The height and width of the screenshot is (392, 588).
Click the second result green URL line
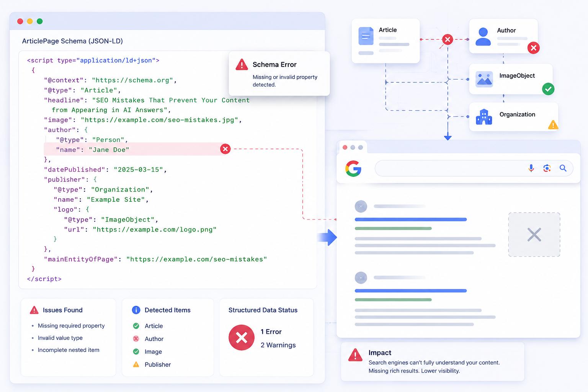[x=393, y=300]
